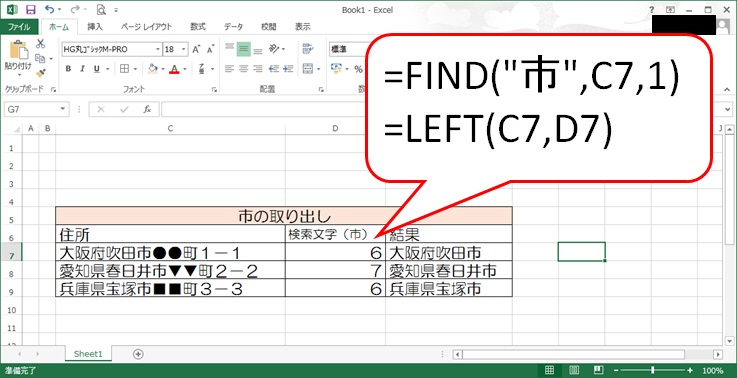Viewport: 737px width, 378px height.
Task: Undo the last action
Action: 49,9
